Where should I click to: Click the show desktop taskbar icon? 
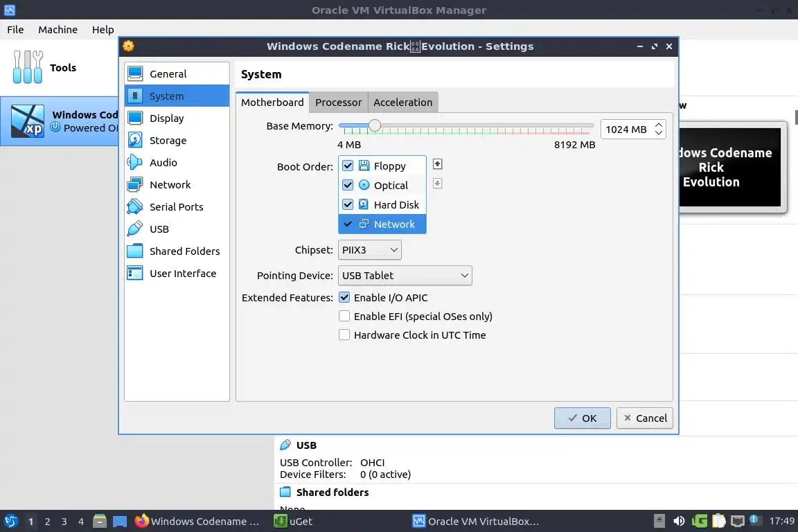tap(120, 522)
